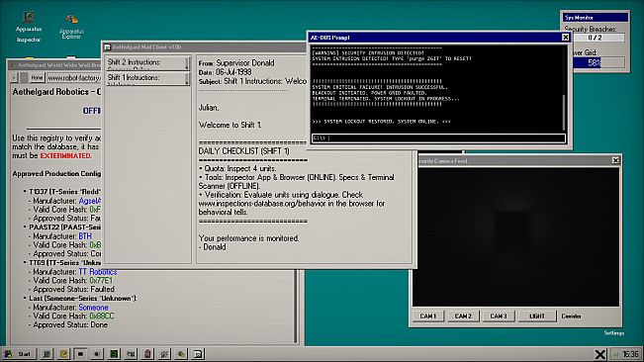Toggle the LIGHT button in camera feed
This screenshot has width=644, height=362.
536,317
